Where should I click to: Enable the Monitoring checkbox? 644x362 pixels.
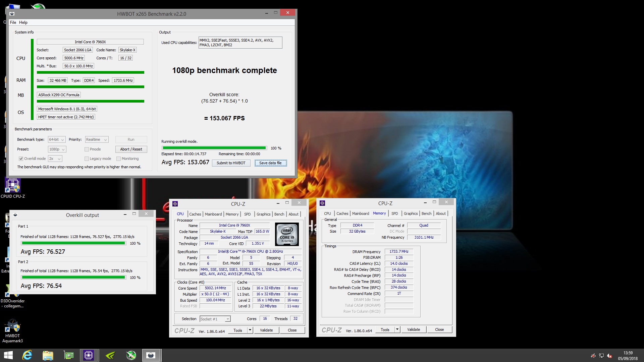coord(118,159)
